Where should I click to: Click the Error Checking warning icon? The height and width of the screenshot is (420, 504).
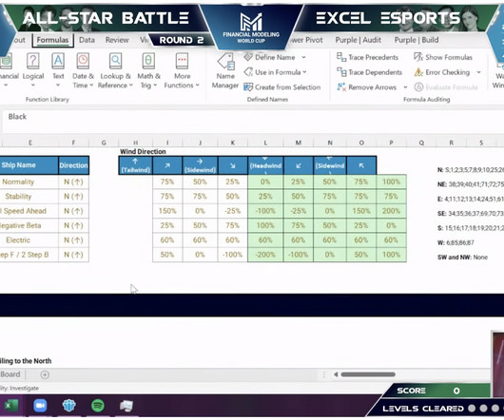pyautogui.click(x=418, y=72)
